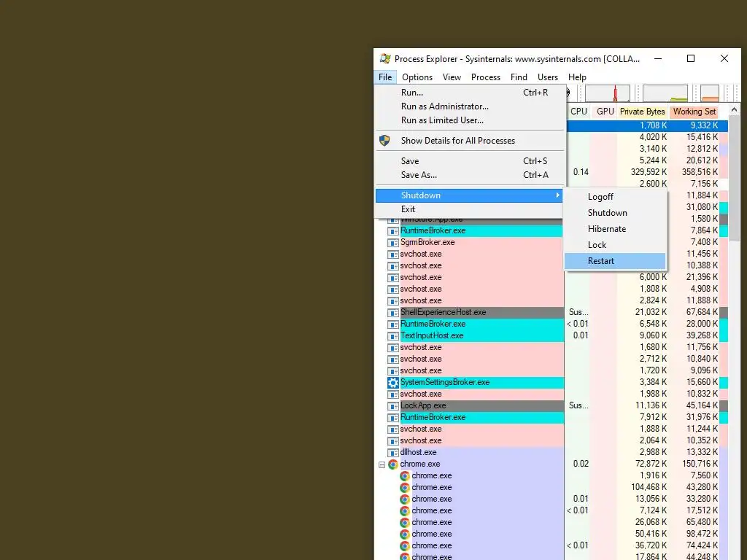Click the SystemSettingsBroker.exe gear icon
Viewport: 747px width, 560px height.
coord(393,382)
